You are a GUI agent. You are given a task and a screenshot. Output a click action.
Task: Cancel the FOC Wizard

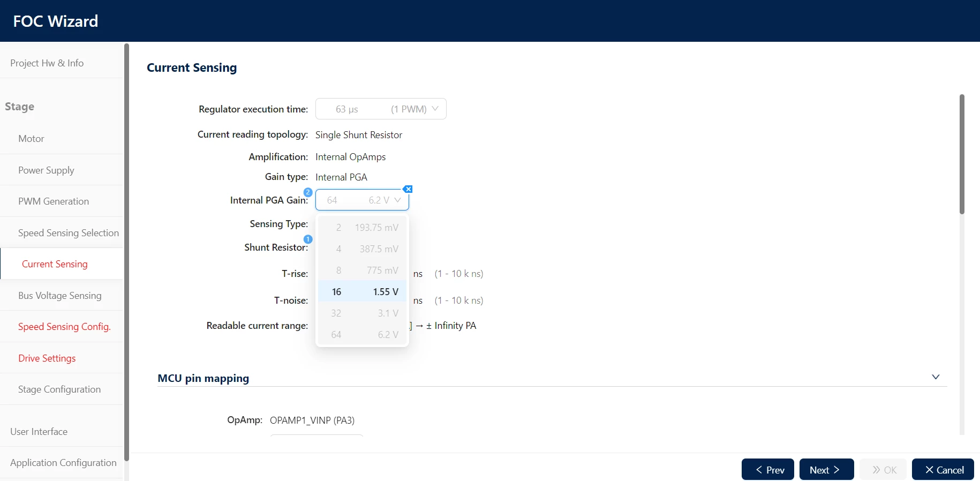[943, 470]
